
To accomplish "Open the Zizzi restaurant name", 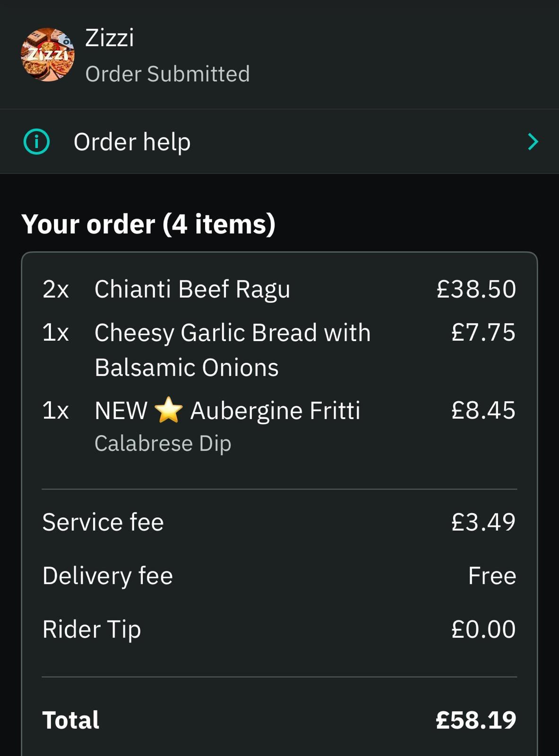I will (x=110, y=38).
